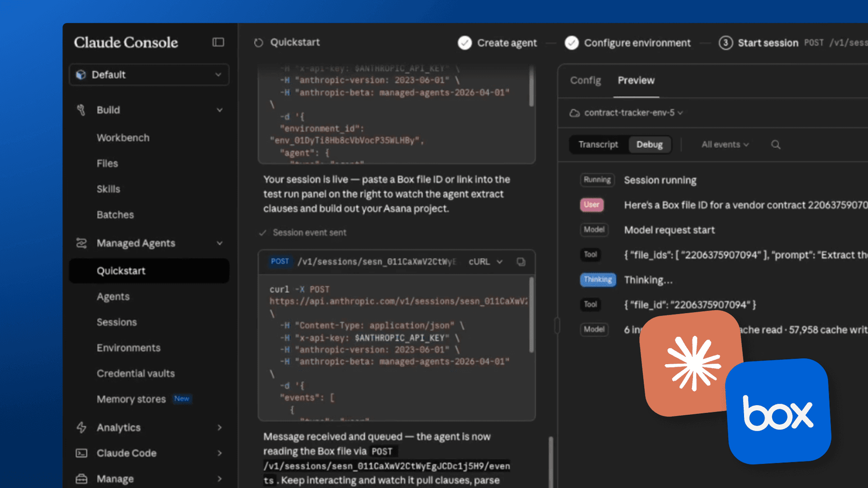Click the Manage briefcase icon
The width and height of the screenshot is (868, 488).
(x=81, y=479)
